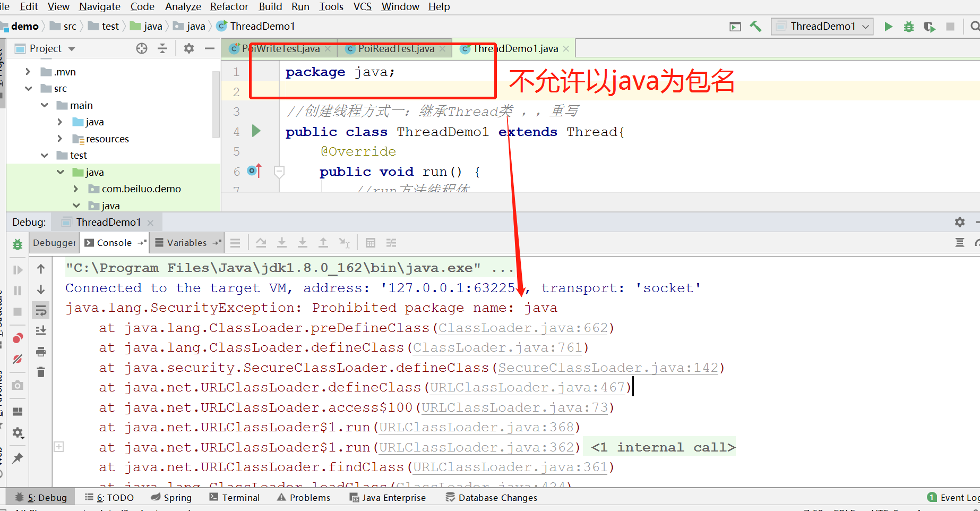Click View Breakpoints red circles icon
This screenshot has height=511, width=980.
[18, 338]
